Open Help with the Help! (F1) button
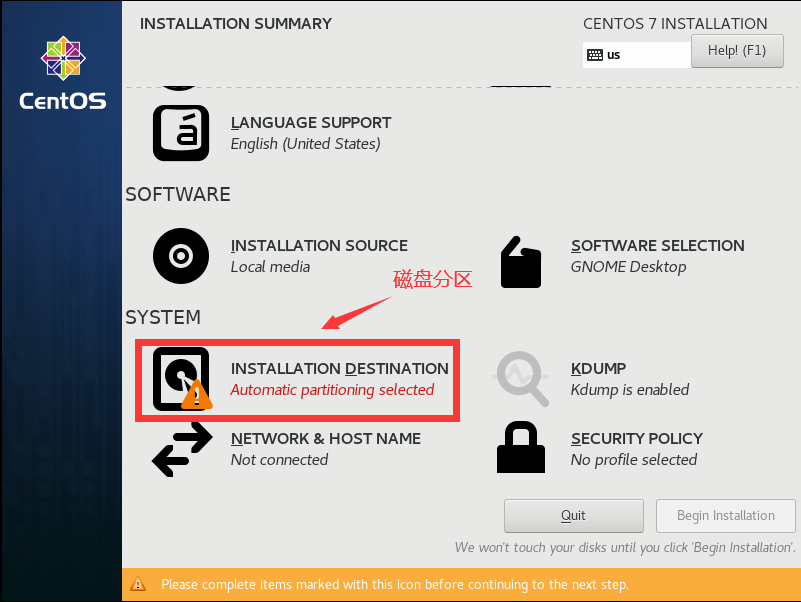Screen dimensions: 801x602 pyautogui.click(x=737, y=50)
